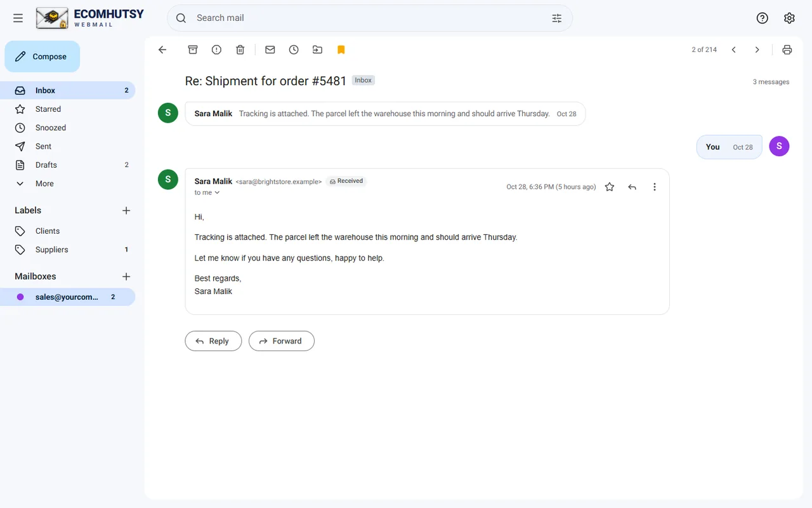
Task: Mark conversation as unread
Action: pyautogui.click(x=270, y=50)
